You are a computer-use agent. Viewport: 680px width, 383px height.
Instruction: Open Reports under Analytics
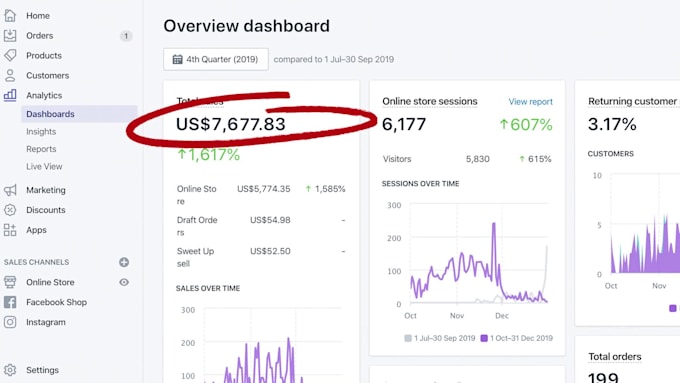click(x=41, y=149)
